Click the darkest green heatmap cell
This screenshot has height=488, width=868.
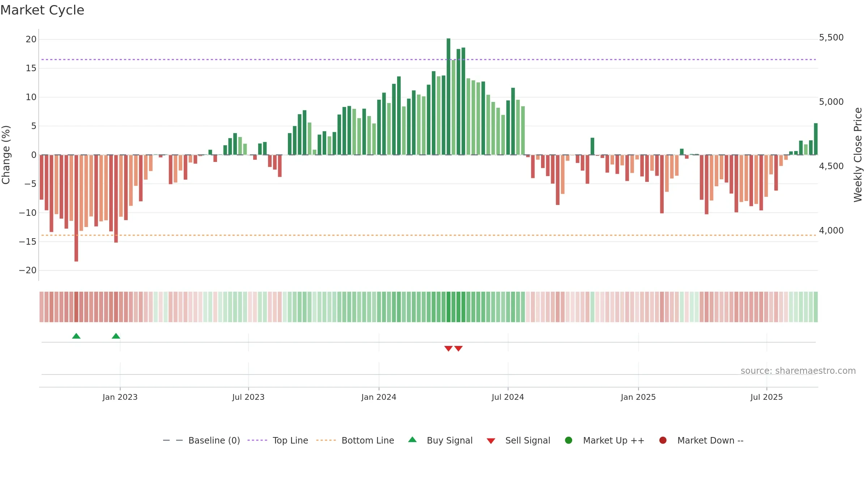tap(448, 307)
